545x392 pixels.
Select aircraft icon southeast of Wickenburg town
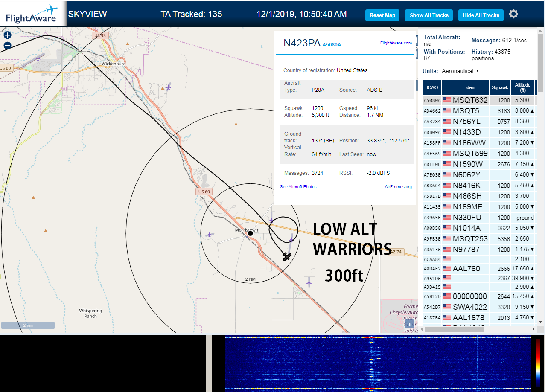pos(169,87)
